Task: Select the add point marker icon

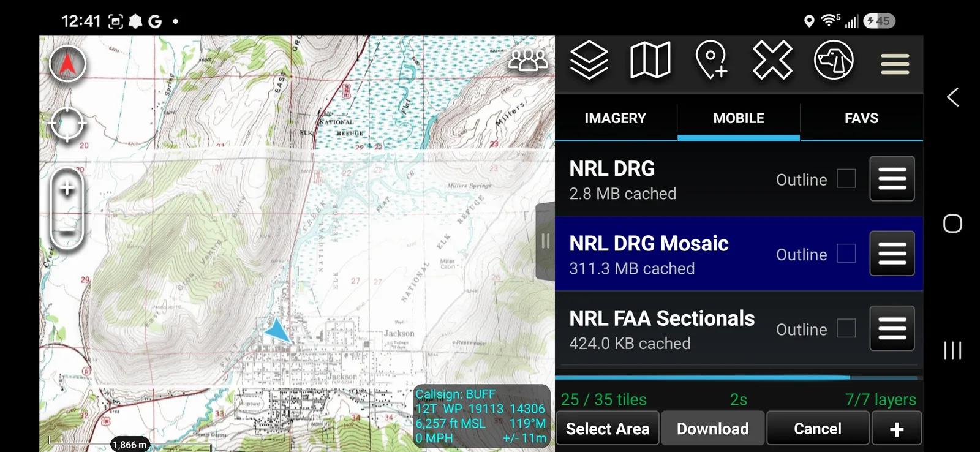Action: point(711,60)
